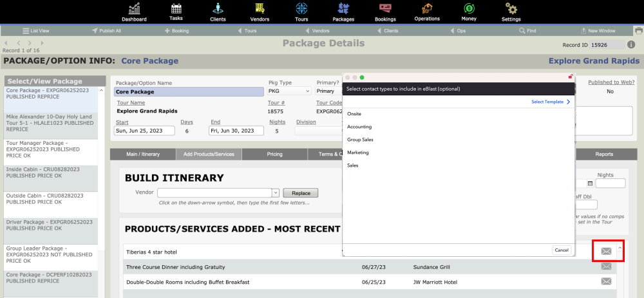Go to last record arrow
This screenshot has width=644, height=298.
[x=43, y=42]
